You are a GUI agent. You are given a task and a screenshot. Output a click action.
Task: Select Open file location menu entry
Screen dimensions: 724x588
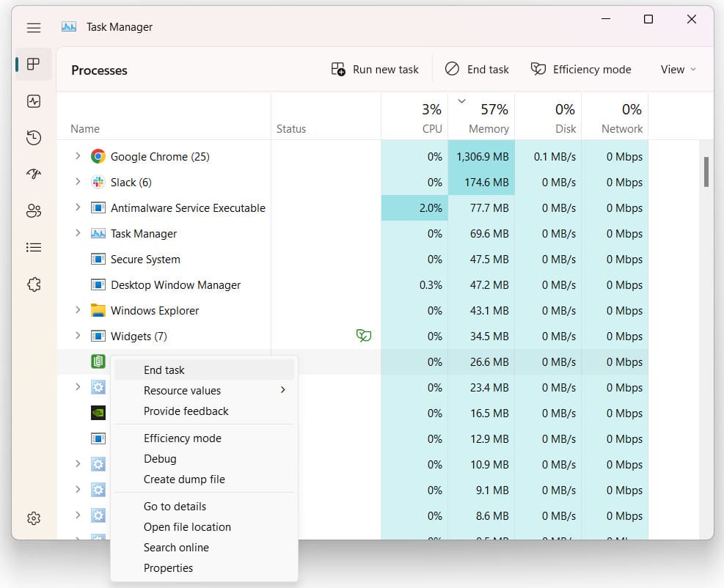(204, 526)
